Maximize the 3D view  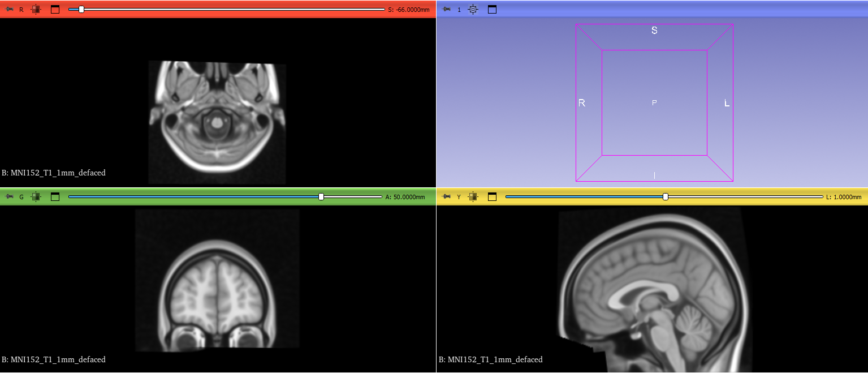[492, 10]
